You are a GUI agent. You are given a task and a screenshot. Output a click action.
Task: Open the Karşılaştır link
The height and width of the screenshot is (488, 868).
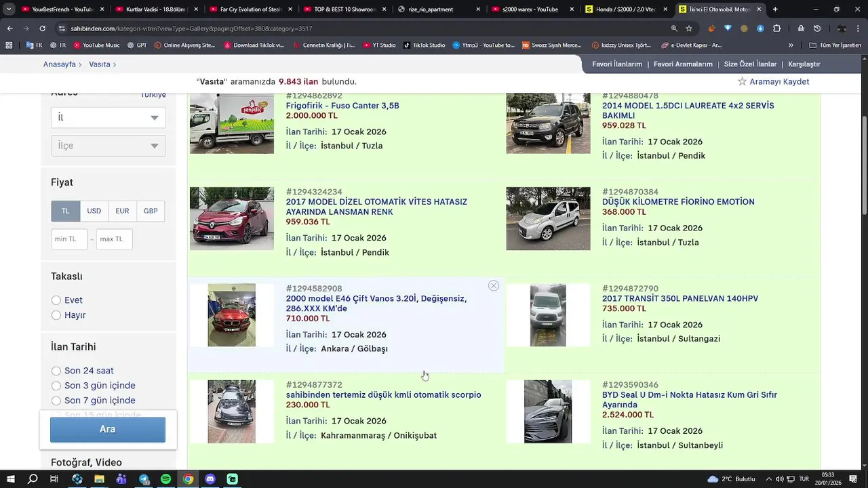804,64
